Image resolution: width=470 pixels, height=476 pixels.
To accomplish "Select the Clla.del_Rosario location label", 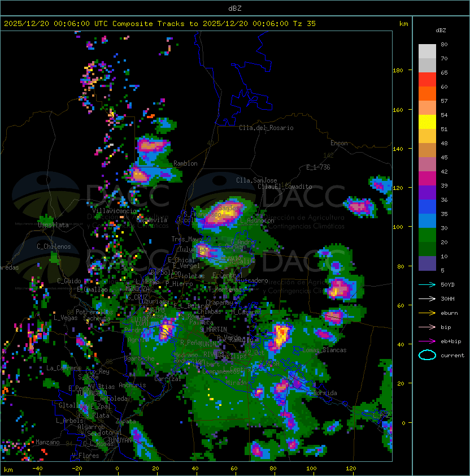I will pyautogui.click(x=266, y=128).
